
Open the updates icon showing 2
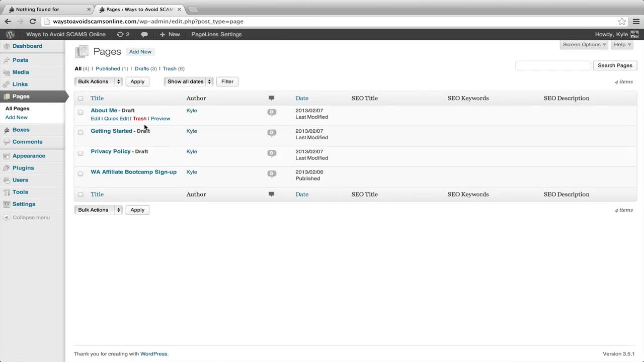point(123,34)
